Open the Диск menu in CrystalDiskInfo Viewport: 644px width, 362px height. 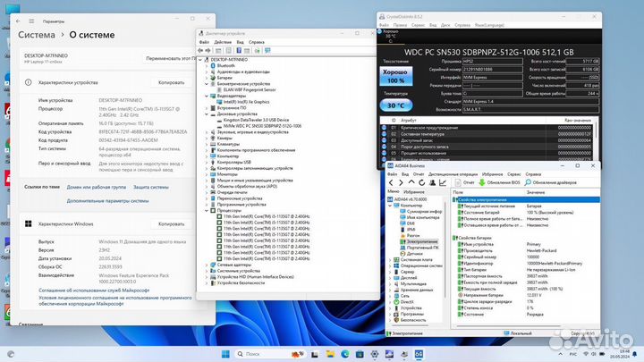447,23
